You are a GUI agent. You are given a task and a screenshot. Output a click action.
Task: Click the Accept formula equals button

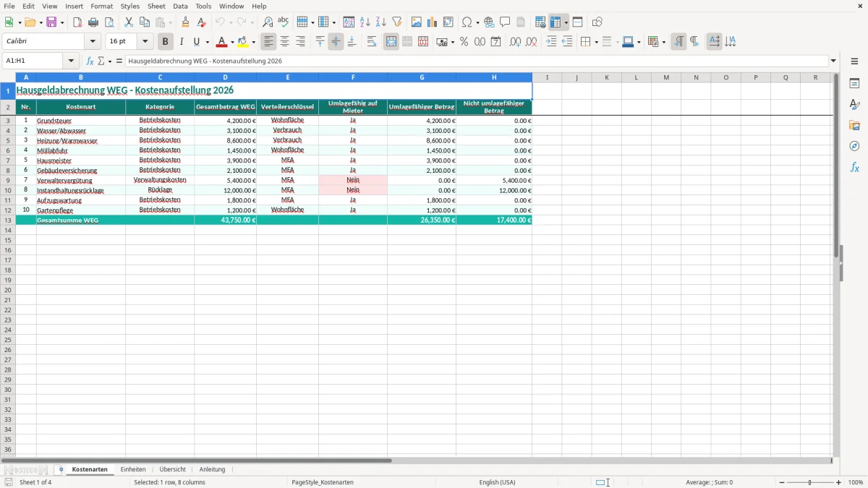(x=119, y=61)
